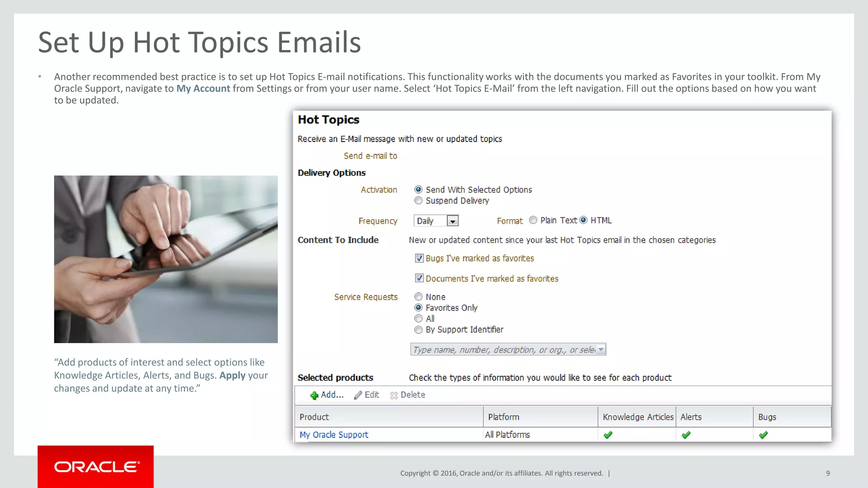Click the Product column header
Image resolution: width=868 pixels, height=488 pixels.
click(389, 417)
